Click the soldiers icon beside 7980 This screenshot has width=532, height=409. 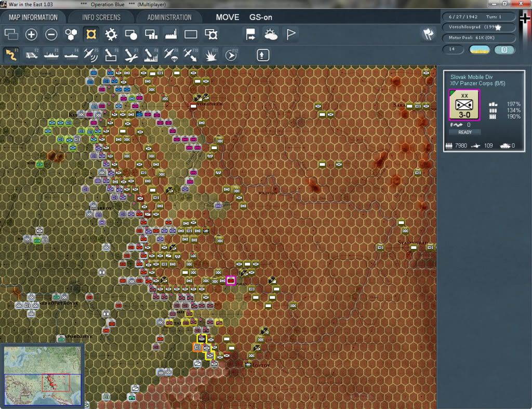449,146
